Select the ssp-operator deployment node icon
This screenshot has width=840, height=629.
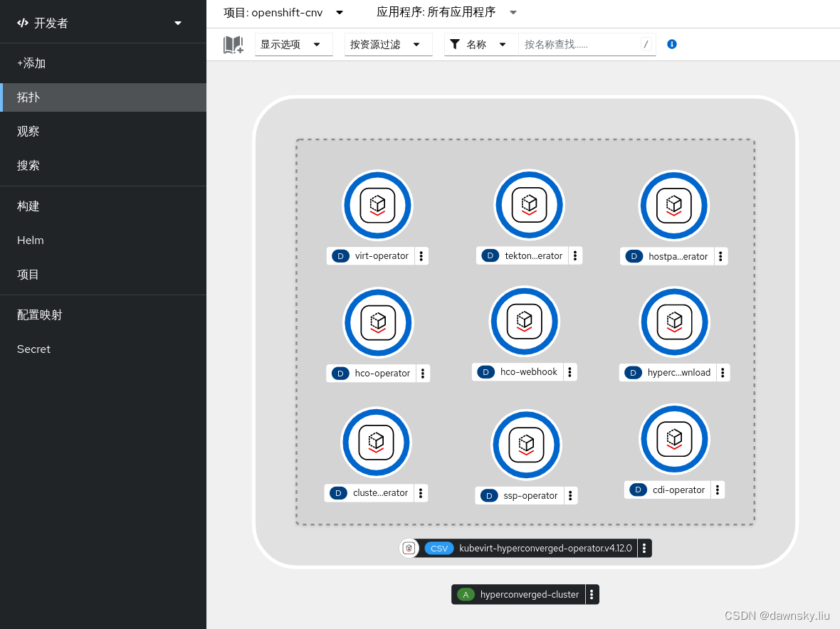coord(526,444)
